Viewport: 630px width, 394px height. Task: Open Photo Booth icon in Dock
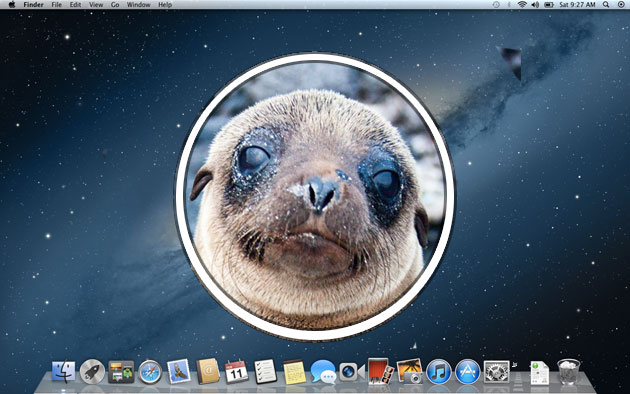pyautogui.click(x=380, y=371)
